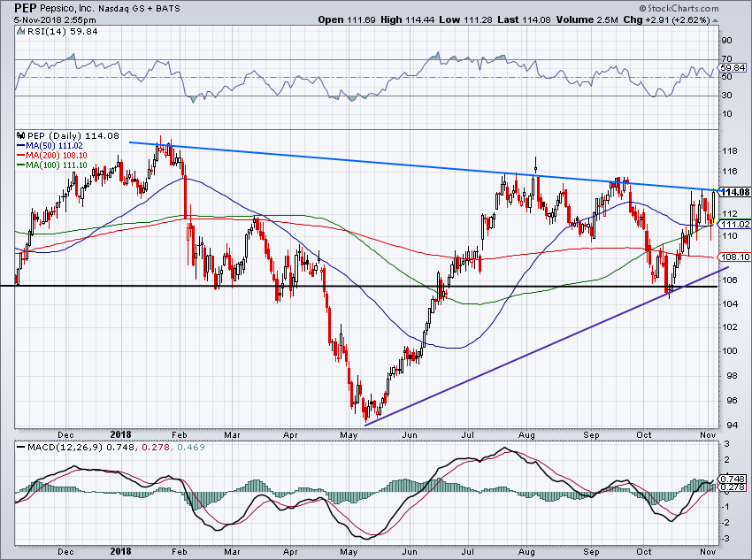Click the 111.02 MA(50) price tag on axis
Screen dimensions: 752x560
click(735, 225)
